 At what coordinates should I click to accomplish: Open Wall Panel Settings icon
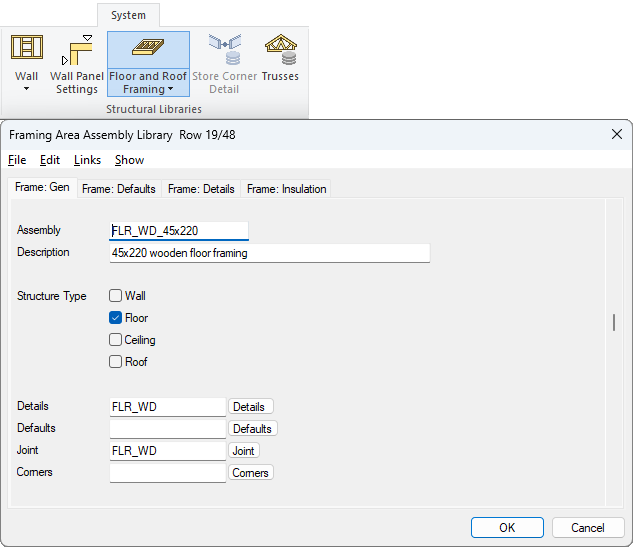(77, 50)
